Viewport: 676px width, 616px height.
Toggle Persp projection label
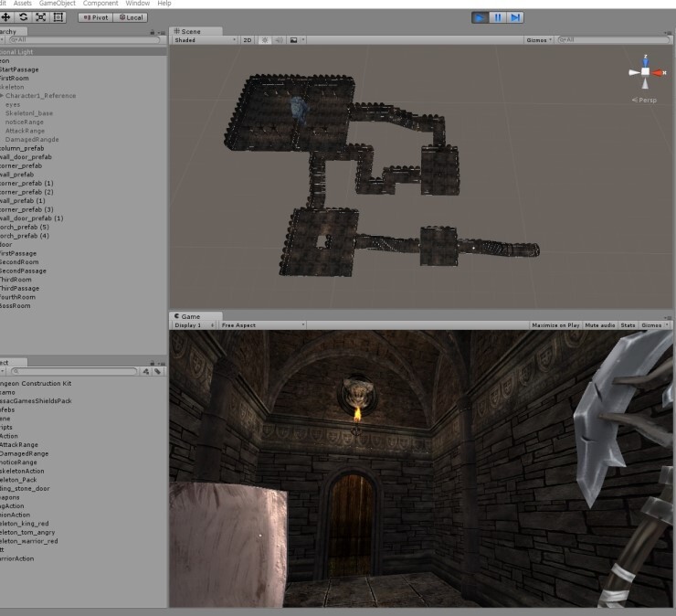pyautogui.click(x=645, y=101)
